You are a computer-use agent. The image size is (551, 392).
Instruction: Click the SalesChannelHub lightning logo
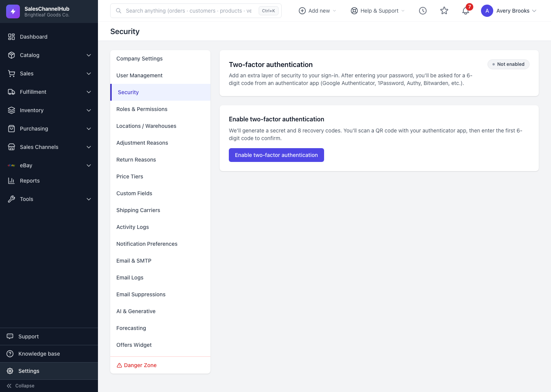tap(13, 11)
